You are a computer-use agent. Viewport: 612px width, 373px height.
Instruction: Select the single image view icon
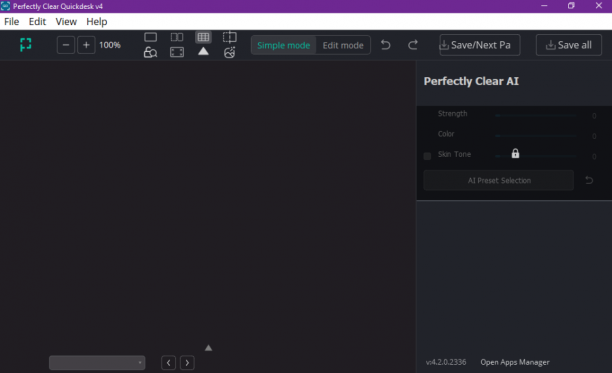click(151, 37)
